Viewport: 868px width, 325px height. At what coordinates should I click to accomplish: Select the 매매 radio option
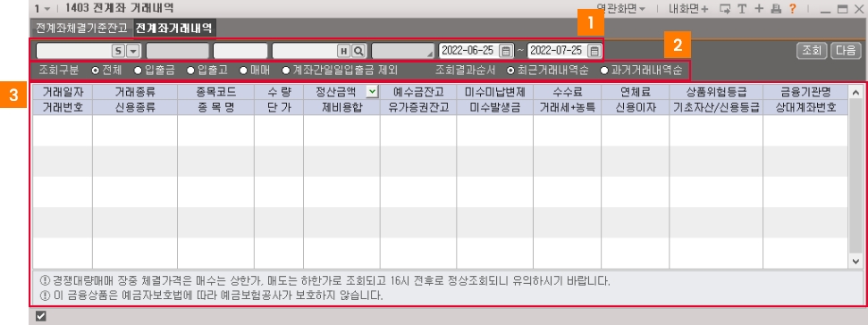point(254,71)
